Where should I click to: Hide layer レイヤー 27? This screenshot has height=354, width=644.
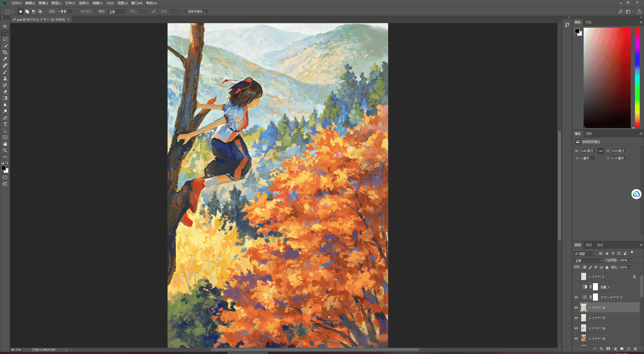click(x=576, y=318)
